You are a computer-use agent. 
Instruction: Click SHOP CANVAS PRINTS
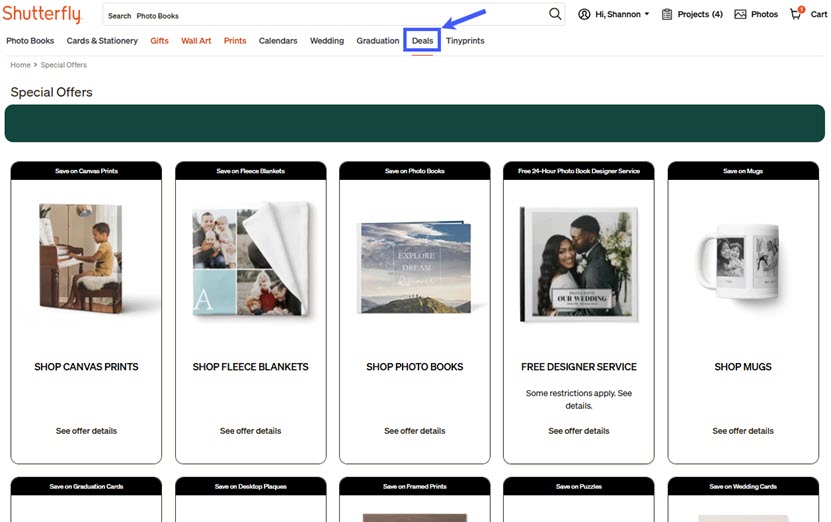point(86,367)
